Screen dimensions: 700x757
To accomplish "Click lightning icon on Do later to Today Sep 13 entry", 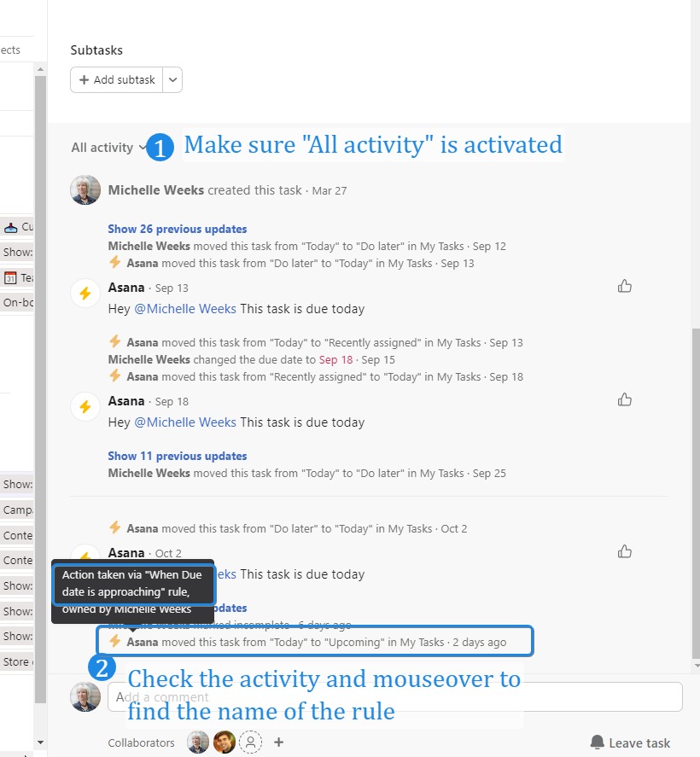I will click(x=115, y=262).
